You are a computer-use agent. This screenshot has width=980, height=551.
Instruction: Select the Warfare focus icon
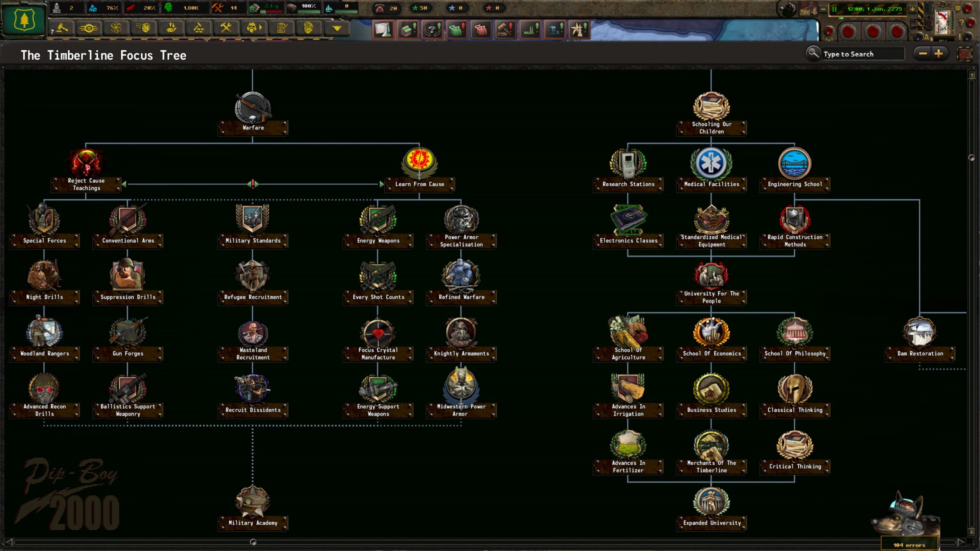coord(253,109)
